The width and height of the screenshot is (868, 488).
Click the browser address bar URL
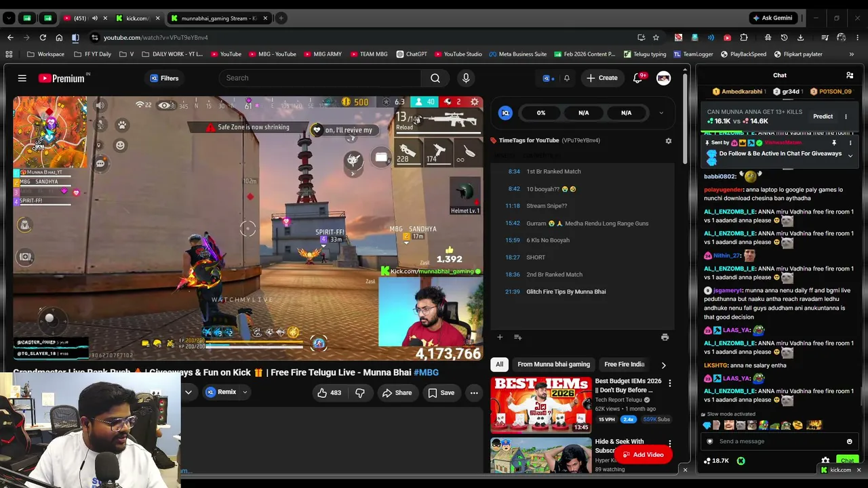tap(156, 37)
